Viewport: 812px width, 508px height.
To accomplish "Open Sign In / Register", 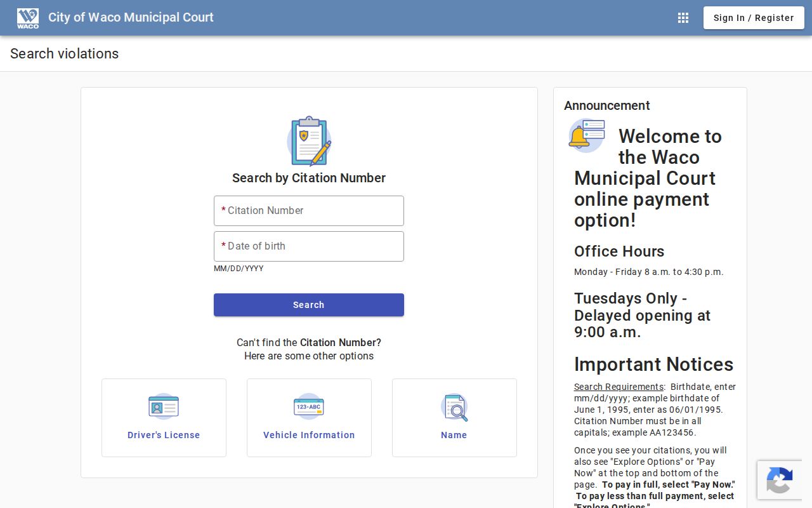I will click(x=754, y=18).
